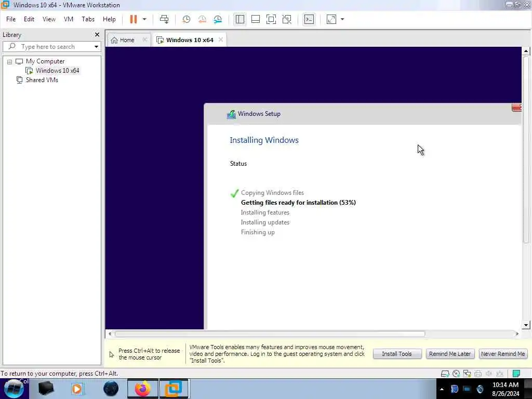Click the Never Remind Me button
This screenshot has width=532, height=399.
point(503,354)
